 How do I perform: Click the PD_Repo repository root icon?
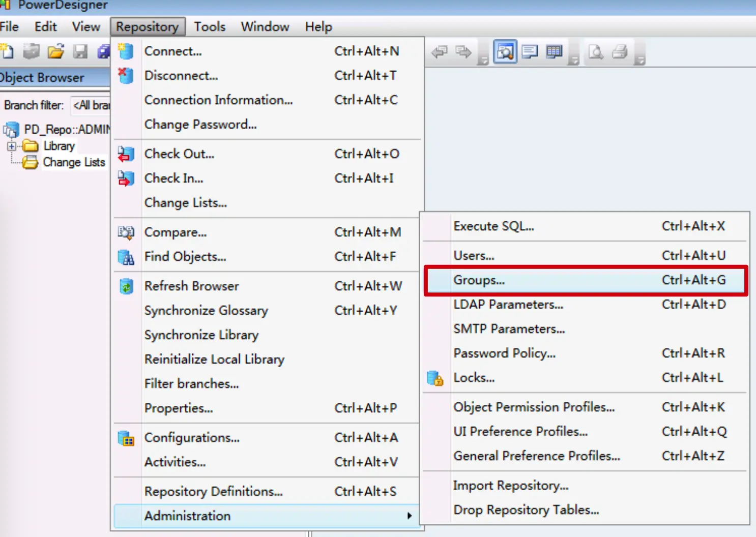point(11,130)
